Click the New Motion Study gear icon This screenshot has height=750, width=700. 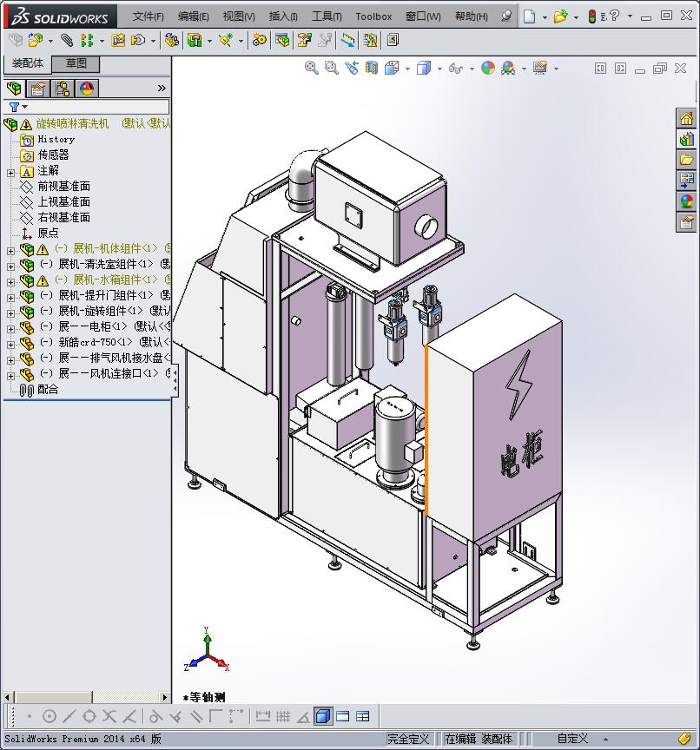[x=260, y=40]
